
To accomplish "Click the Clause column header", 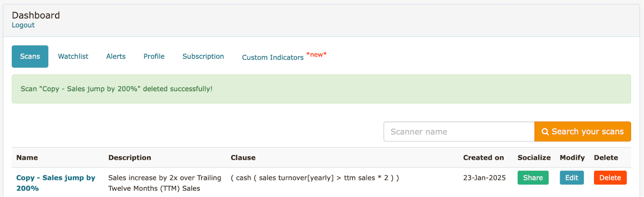I will [x=243, y=158].
